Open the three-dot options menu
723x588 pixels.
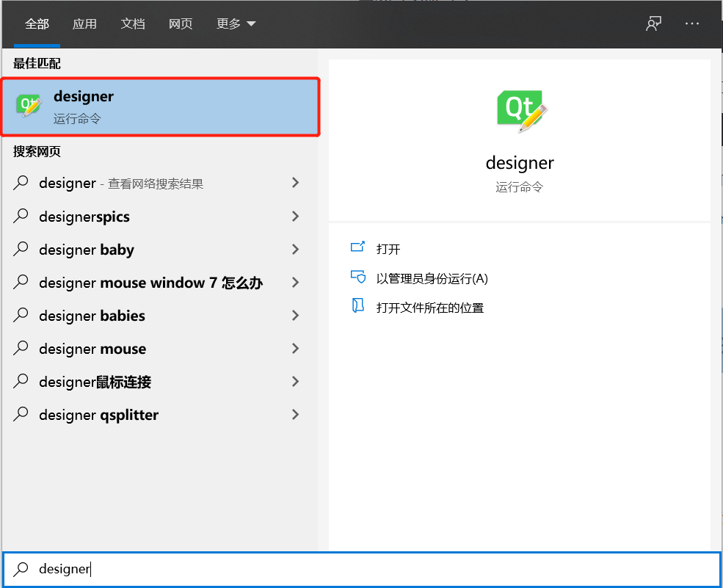click(x=691, y=23)
